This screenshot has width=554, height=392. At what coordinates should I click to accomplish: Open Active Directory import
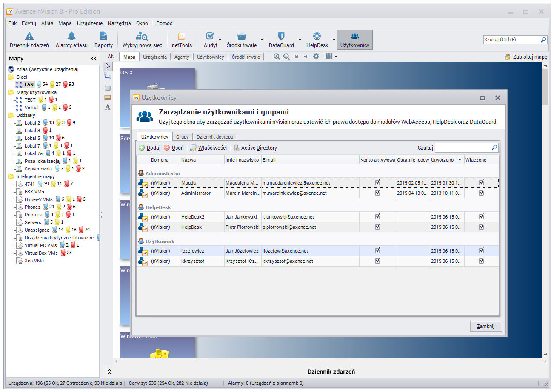tap(255, 148)
